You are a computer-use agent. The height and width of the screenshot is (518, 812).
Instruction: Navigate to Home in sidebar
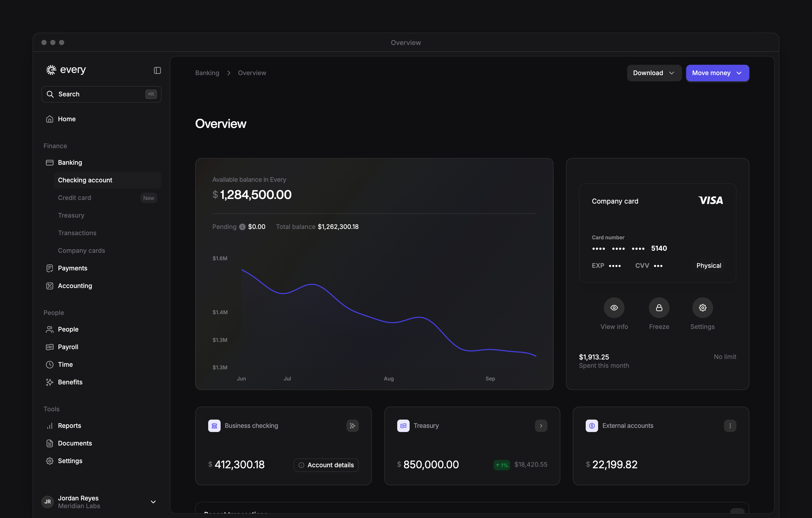101,119
